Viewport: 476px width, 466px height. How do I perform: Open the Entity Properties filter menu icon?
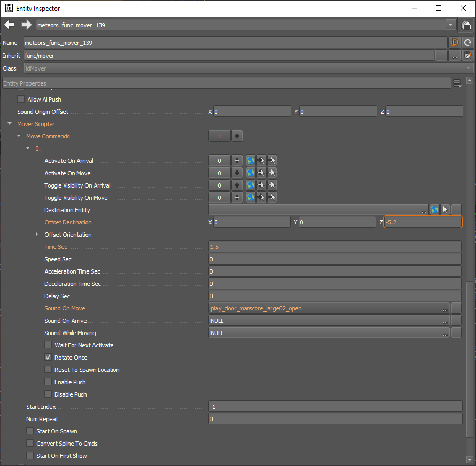[457, 83]
